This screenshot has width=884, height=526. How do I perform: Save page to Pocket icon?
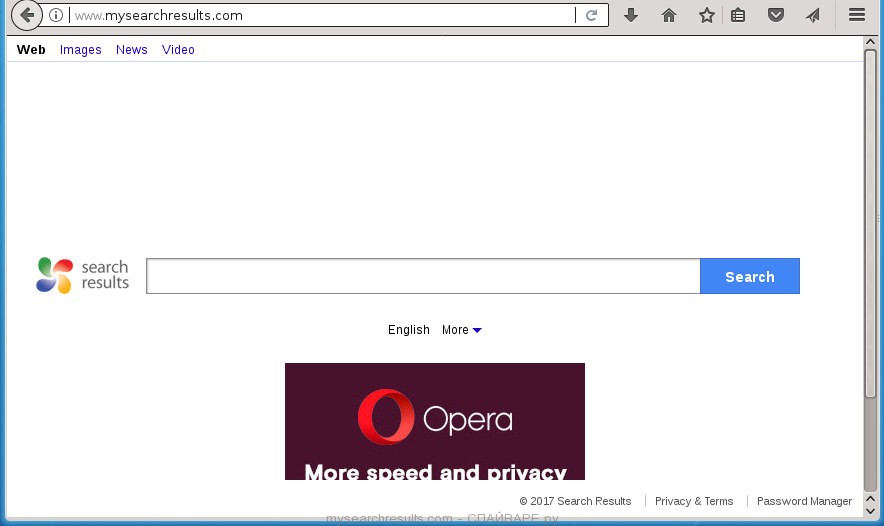[x=775, y=15]
